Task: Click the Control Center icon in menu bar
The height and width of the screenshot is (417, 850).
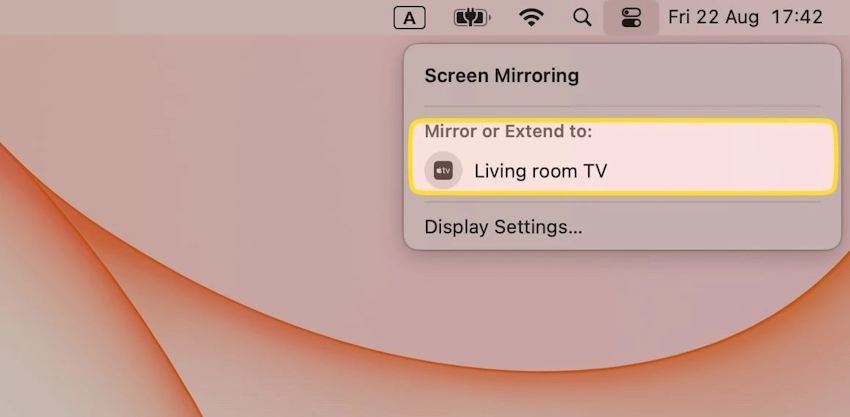Action: click(631, 17)
